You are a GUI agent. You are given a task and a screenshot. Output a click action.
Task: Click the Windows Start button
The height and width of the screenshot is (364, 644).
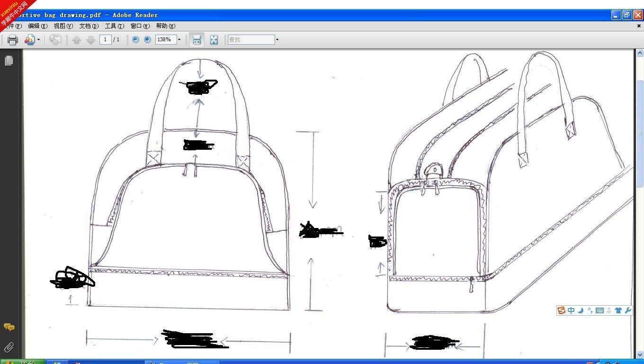tap(22, 362)
